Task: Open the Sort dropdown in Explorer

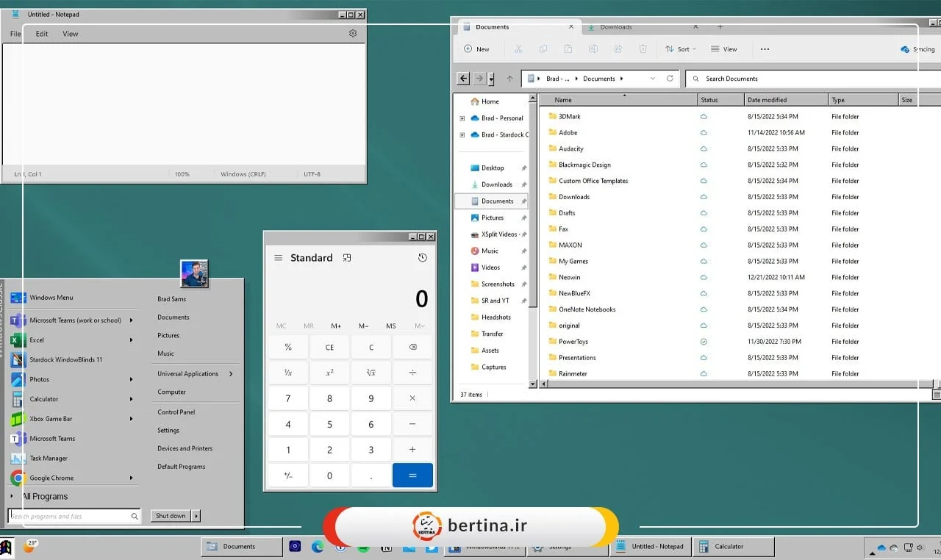Action: 681,49
